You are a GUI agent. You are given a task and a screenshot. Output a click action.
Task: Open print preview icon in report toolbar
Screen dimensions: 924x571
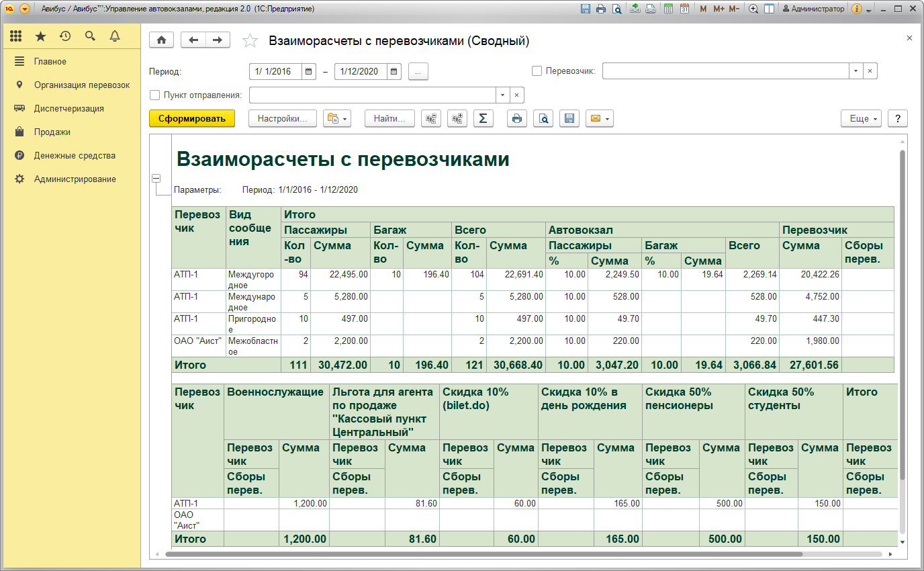coord(543,119)
